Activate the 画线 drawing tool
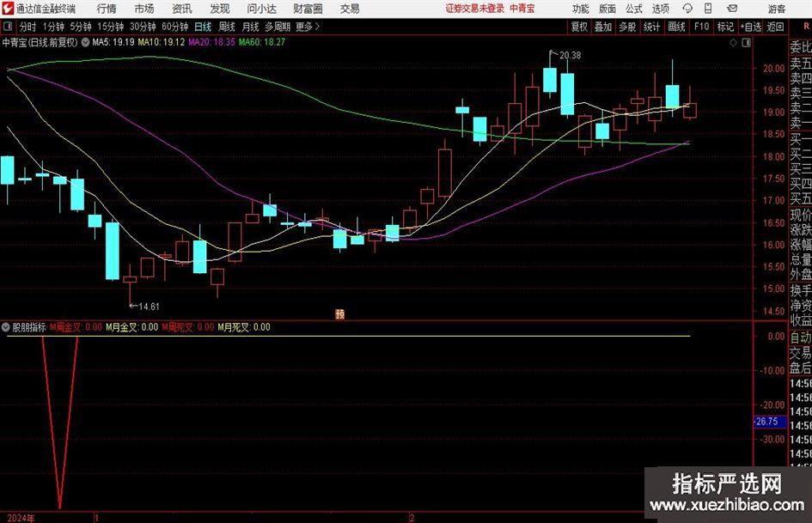 pyautogui.click(x=676, y=27)
